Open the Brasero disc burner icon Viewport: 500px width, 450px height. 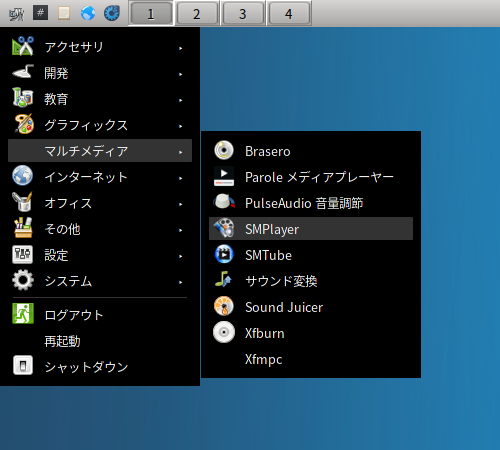pos(224,150)
